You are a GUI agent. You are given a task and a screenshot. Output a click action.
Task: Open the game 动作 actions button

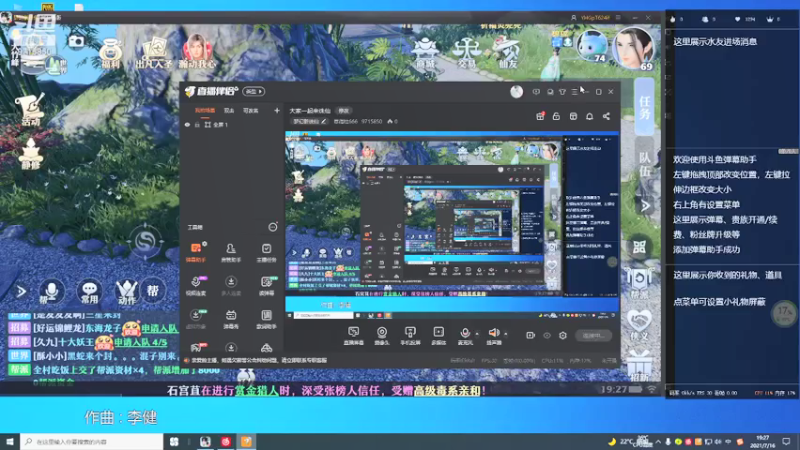point(127,291)
